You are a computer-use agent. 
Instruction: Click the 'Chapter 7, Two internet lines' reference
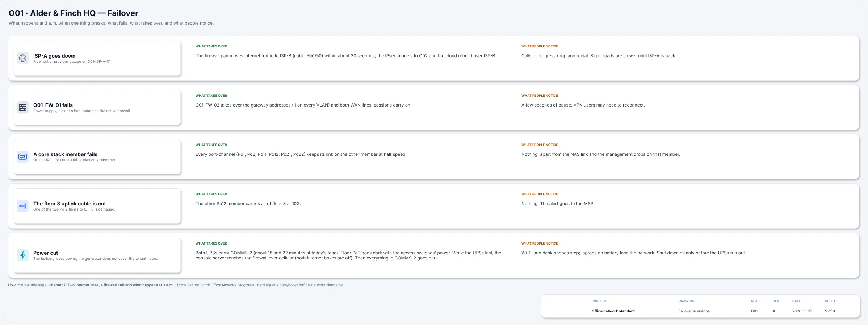point(111,285)
